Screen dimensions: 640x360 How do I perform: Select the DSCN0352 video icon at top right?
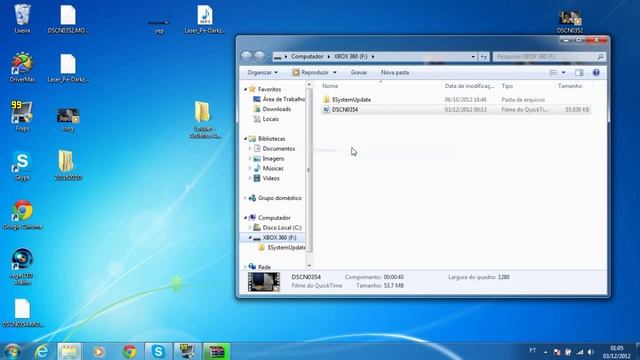point(570,21)
